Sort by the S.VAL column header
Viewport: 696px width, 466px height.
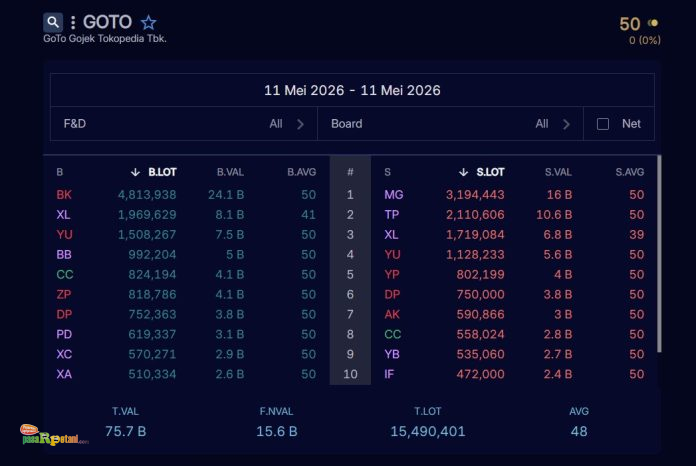558,172
